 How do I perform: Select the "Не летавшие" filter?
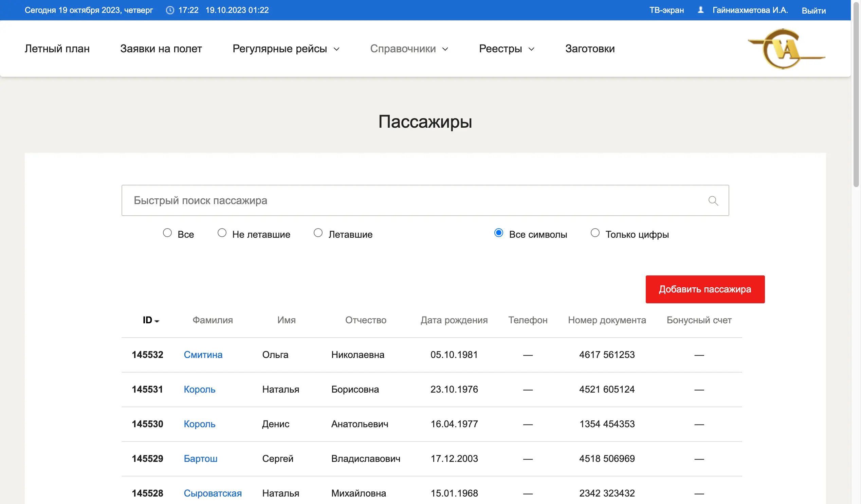click(222, 233)
